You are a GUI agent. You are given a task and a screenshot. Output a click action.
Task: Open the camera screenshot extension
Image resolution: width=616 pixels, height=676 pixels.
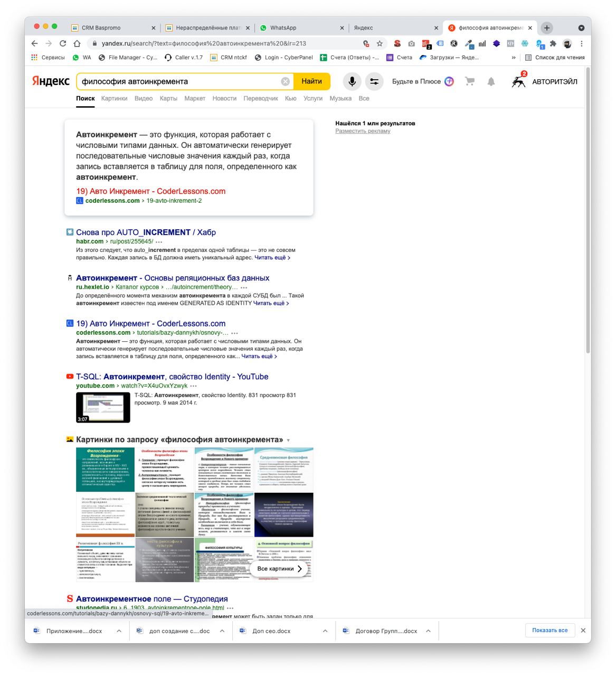[x=412, y=43]
